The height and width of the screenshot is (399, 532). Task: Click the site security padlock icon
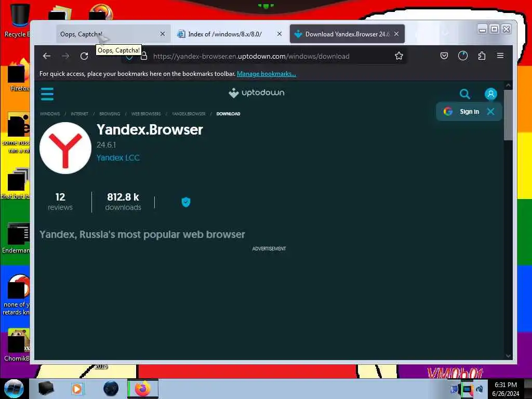144,56
